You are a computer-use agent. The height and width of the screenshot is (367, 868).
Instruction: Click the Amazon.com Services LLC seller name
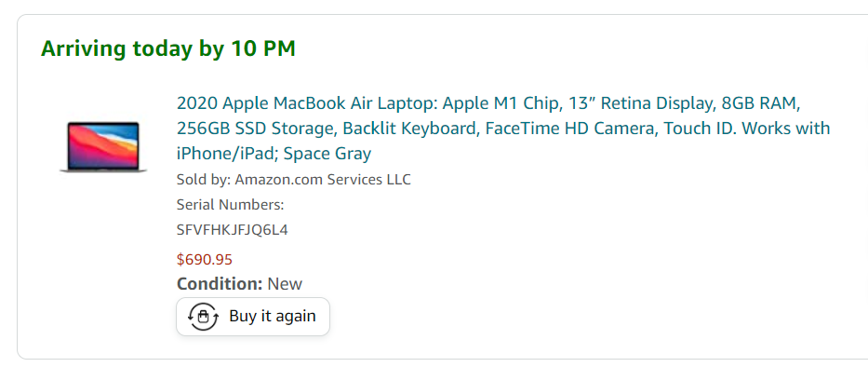click(323, 180)
